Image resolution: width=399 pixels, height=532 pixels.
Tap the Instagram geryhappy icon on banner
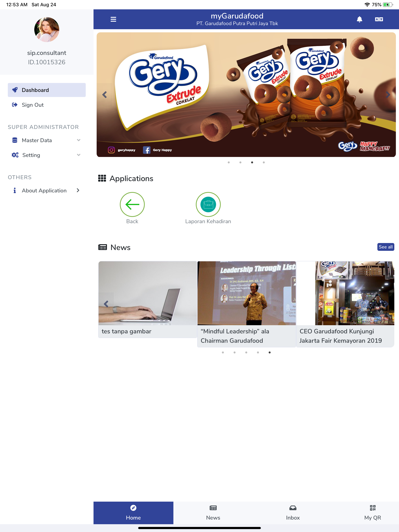click(x=111, y=150)
